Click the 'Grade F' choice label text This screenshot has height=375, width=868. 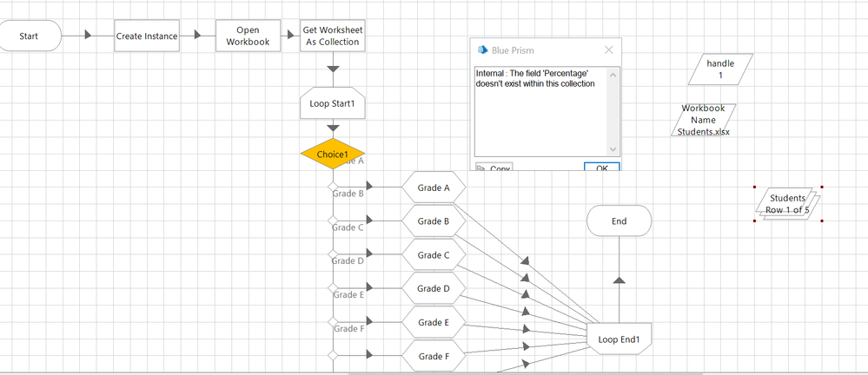348,329
